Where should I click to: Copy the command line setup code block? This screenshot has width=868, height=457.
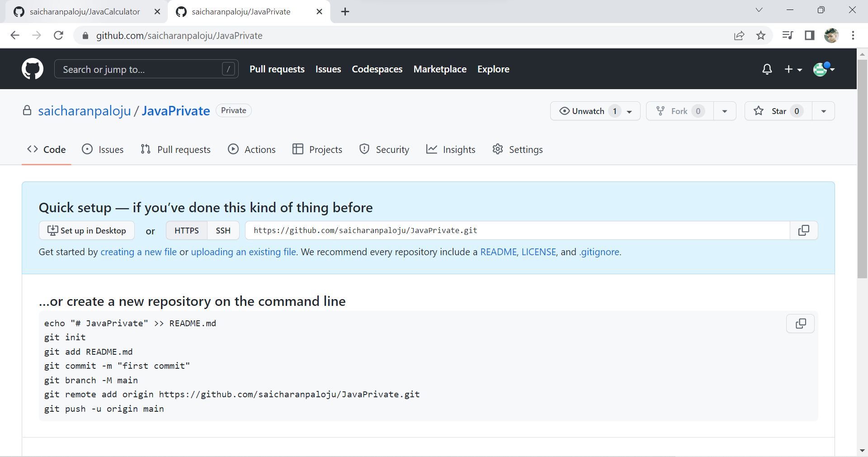800,324
